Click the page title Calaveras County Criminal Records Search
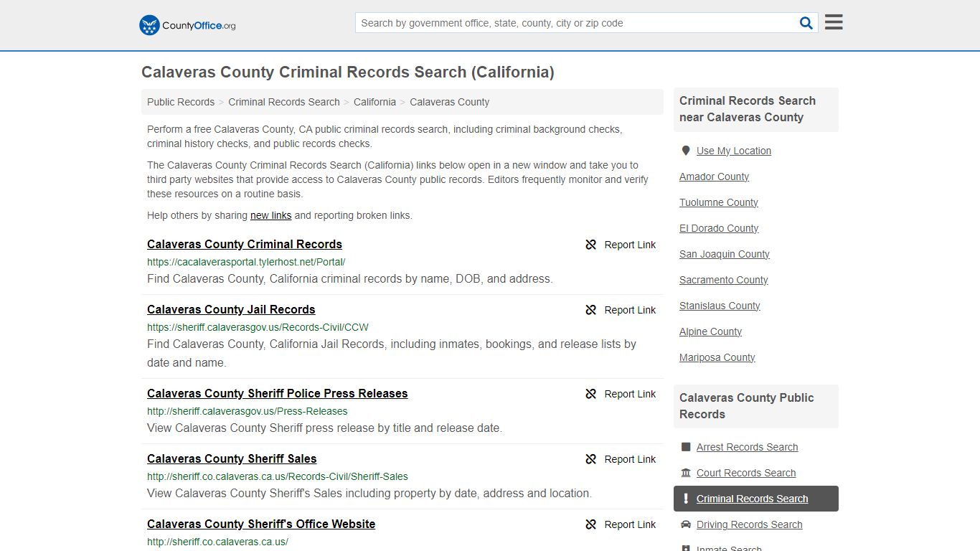980x551 pixels. (x=347, y=72)
